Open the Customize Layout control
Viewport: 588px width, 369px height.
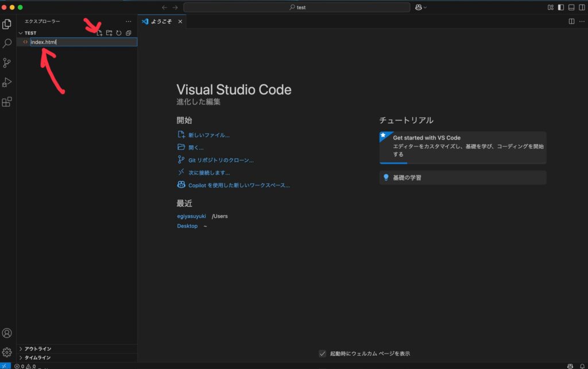tap(551, 7)
